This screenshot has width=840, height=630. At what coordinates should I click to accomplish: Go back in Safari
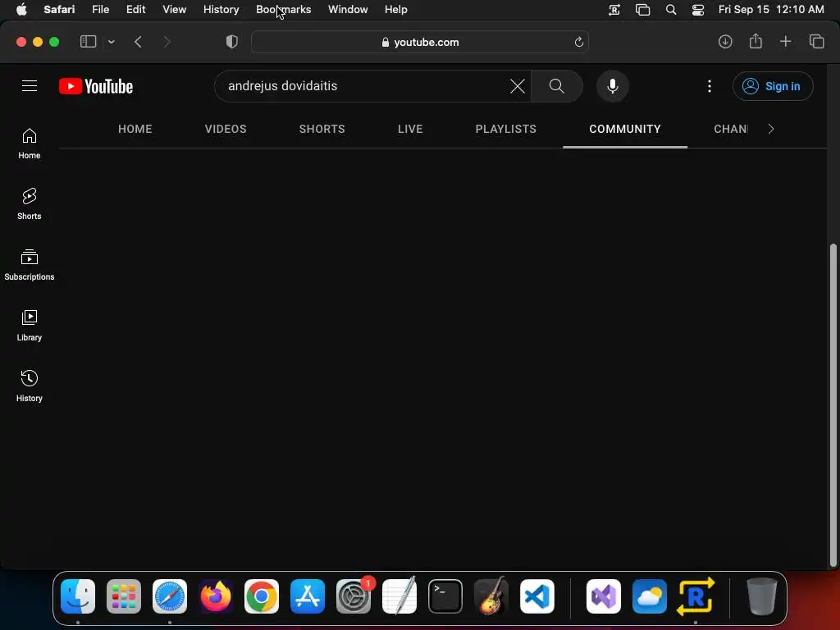(138, 42)
